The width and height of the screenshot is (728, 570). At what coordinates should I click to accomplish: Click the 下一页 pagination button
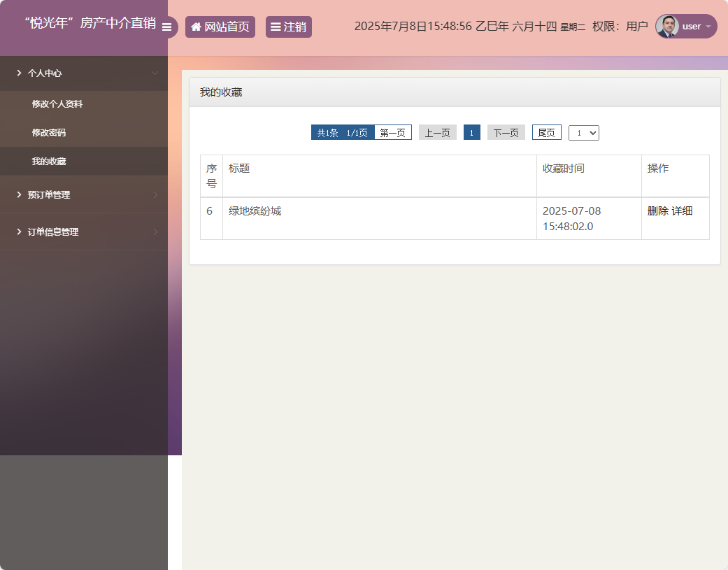click(x=506, y=132)
